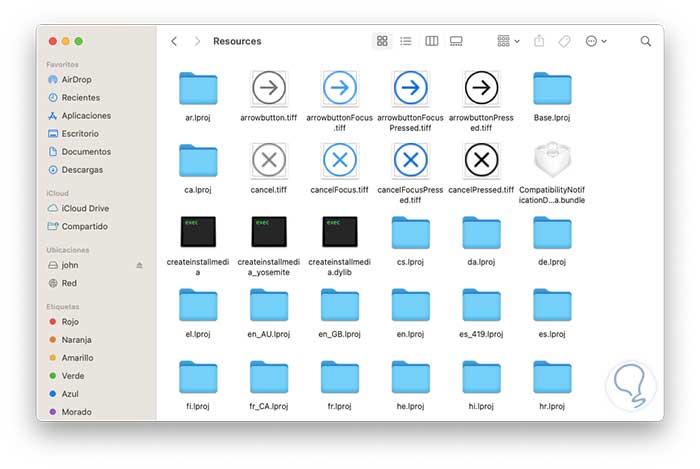The image size is (700, 469).
Task: Open the Search magnifier icon
Action: pyautogui.click(x=646, y=41)
